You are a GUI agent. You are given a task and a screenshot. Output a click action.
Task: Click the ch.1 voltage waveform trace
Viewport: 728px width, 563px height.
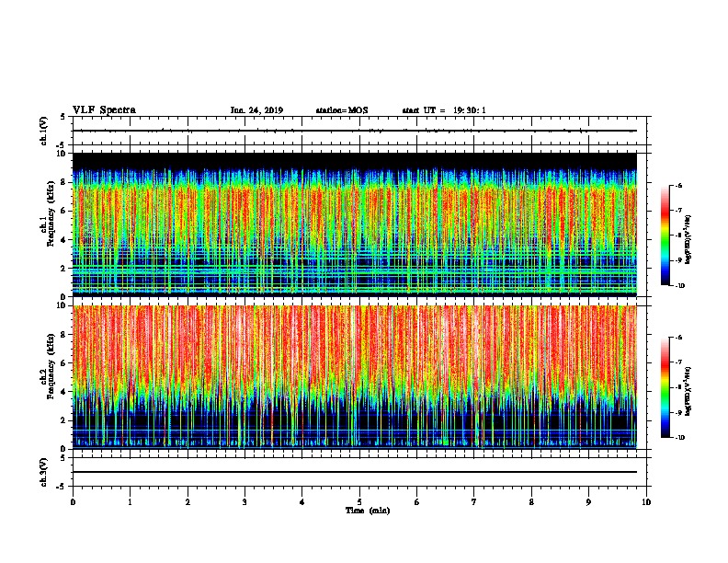[355, 131]
